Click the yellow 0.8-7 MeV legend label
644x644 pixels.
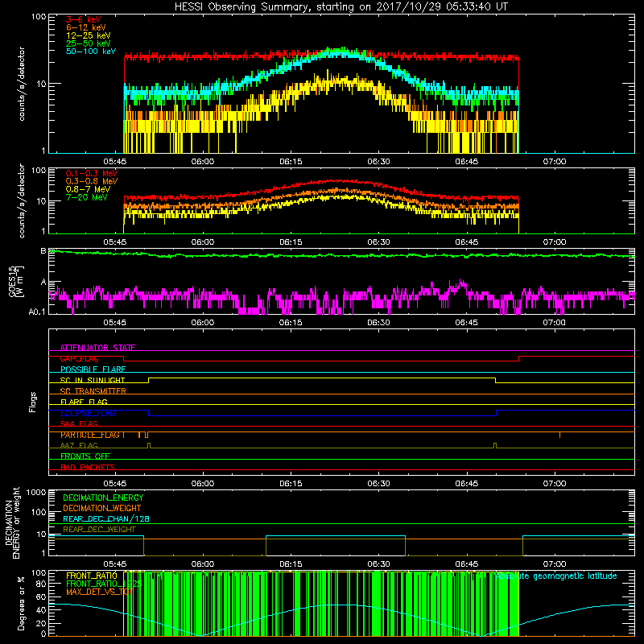coord(88,189)
